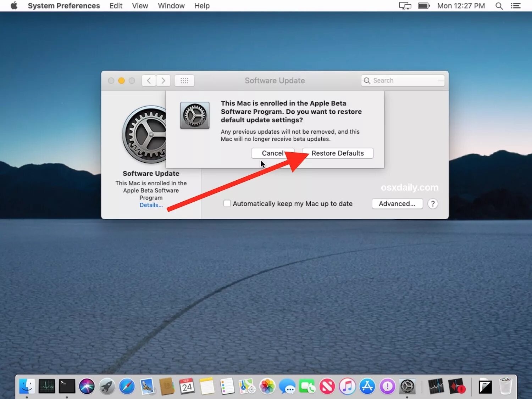532x399 pixels.
Task: Click the Search field in Software Update
Action: (403, 80)
